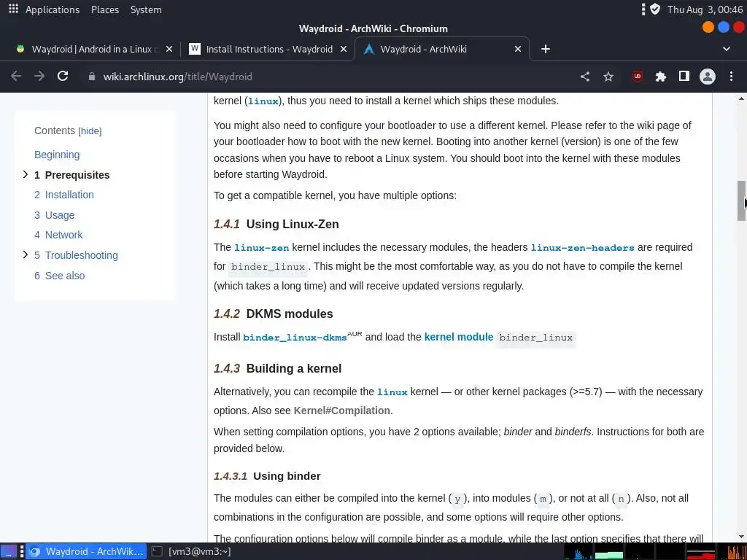Image resolution: width=747 pixels, height=560 pixels.
Task: Open binder_linux-dkms AUR link
Action: 295,338
